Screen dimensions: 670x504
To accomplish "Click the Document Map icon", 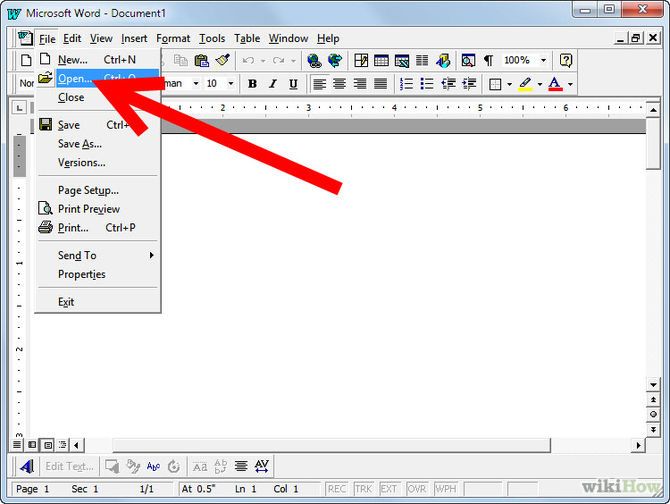I will coord(468,60).
